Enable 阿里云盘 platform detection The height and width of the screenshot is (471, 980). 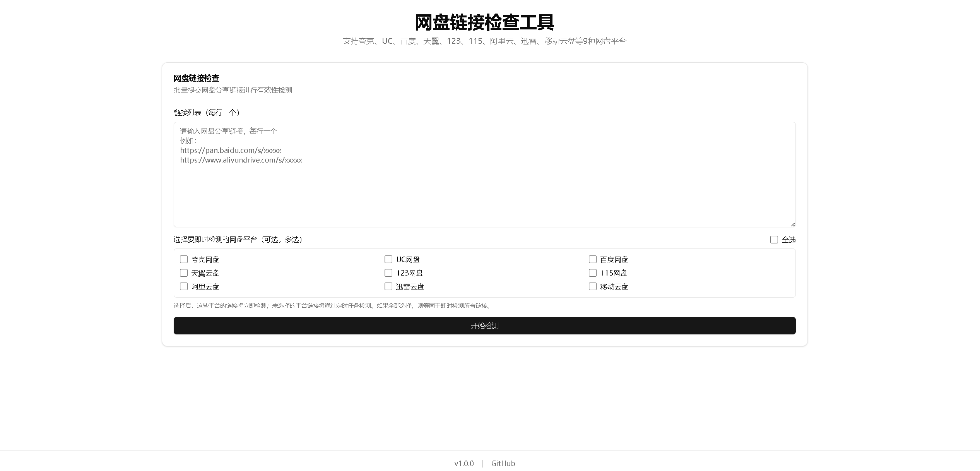tap(184, 286)
